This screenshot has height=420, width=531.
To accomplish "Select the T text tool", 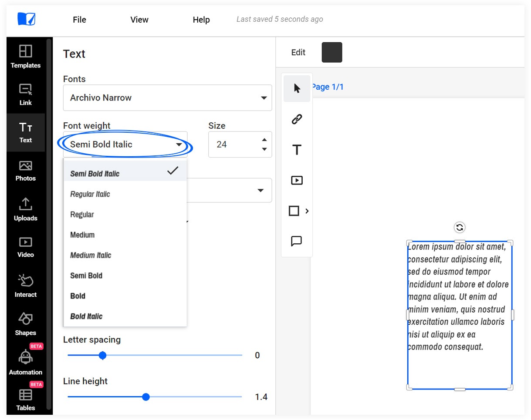I will pyautogui.click(x=297, y=150).
